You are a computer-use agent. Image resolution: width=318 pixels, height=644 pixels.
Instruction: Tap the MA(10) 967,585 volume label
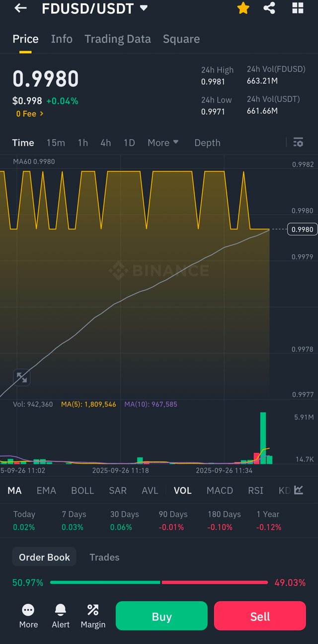151,404
